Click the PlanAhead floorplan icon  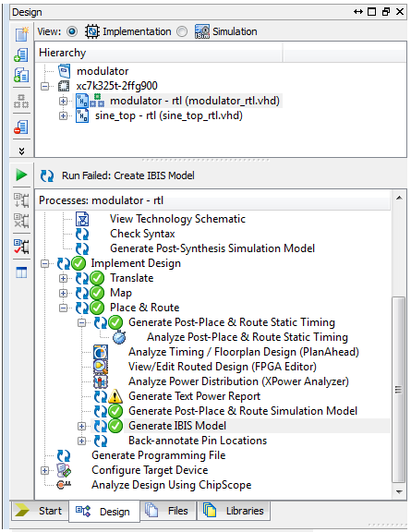point(101,352)
